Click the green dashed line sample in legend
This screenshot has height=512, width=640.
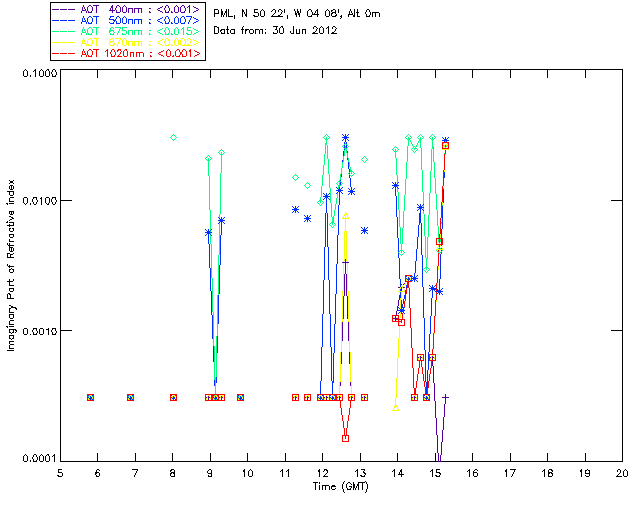(64, 31)
